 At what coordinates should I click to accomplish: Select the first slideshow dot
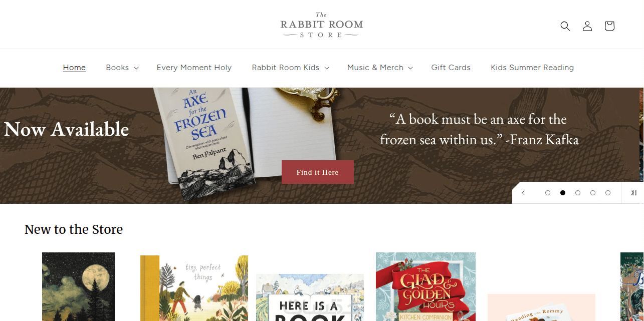click(x=548, y=193)
